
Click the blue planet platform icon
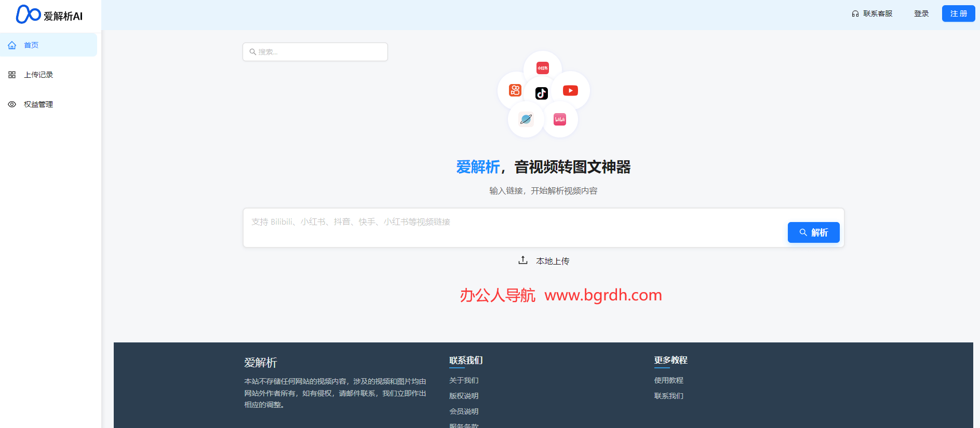(x=526, y=119)
